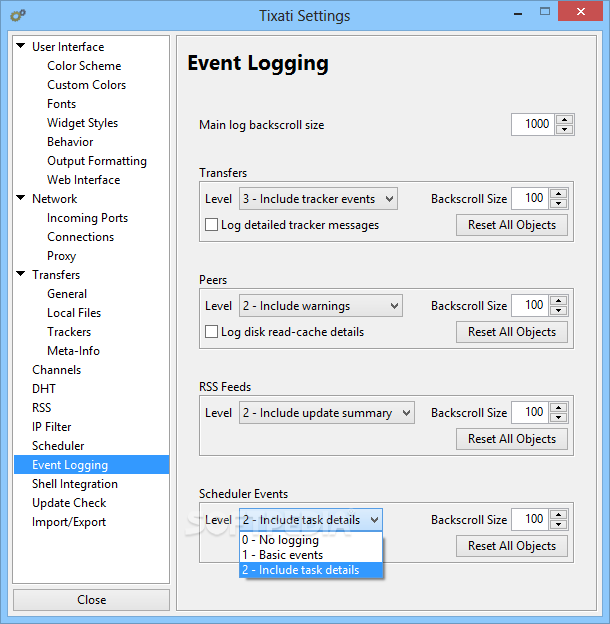Viewport: 610px width, 624px height.
Task: Collapse the Network tree section
Action: 21,198
